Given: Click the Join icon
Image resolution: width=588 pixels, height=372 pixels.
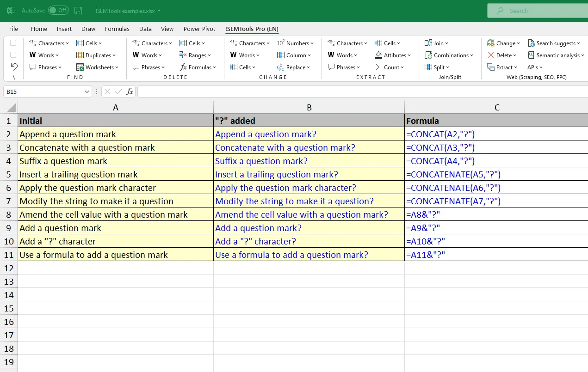Looking at the screenshot, I should click(428, 43).
